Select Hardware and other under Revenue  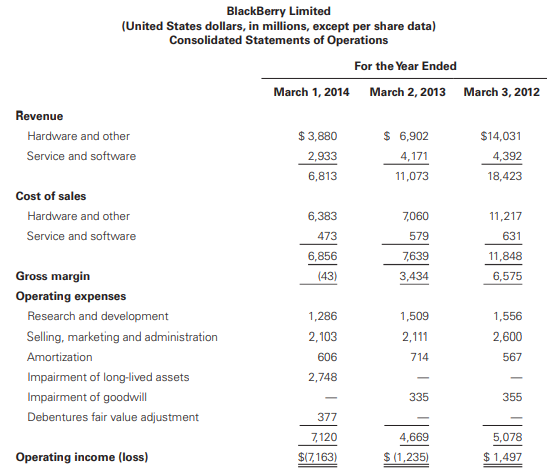click(x=78, y=136)
